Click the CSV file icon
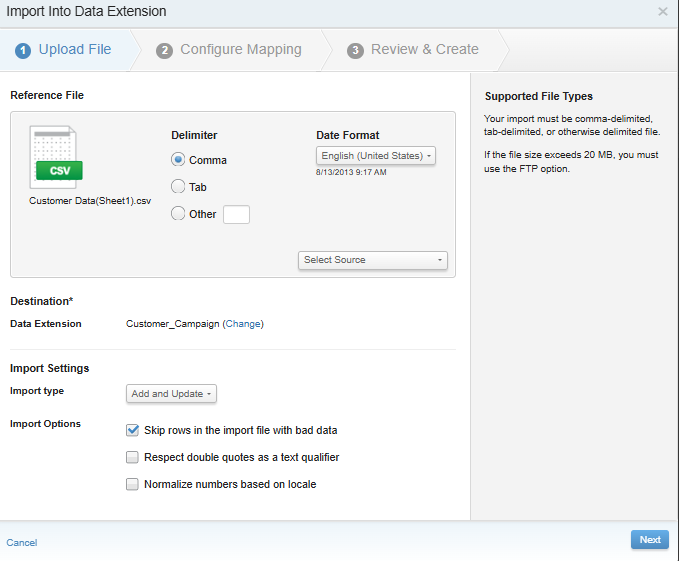 (x=57, y=159)
